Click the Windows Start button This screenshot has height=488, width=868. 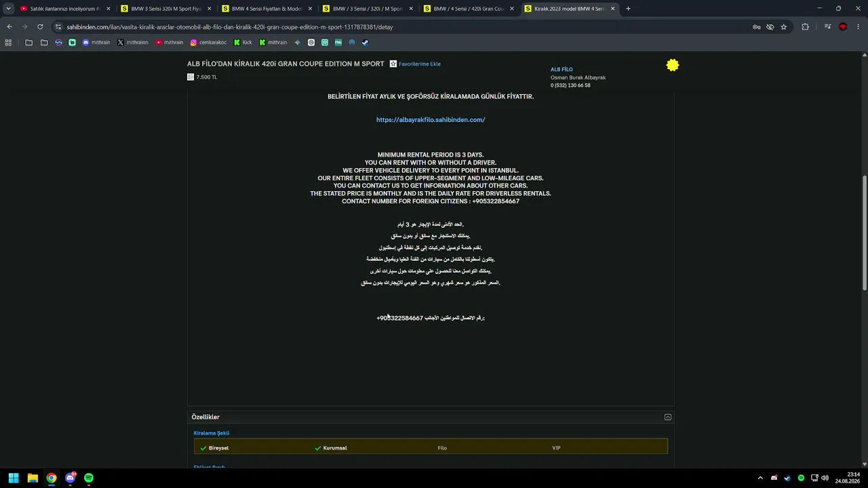[x=14, y=478]
